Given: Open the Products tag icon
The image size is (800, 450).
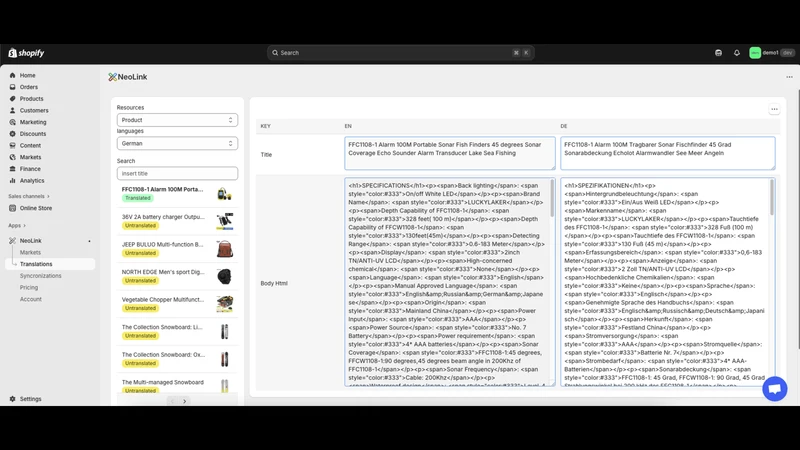Looking at the screenshot, I should [12, 99].
